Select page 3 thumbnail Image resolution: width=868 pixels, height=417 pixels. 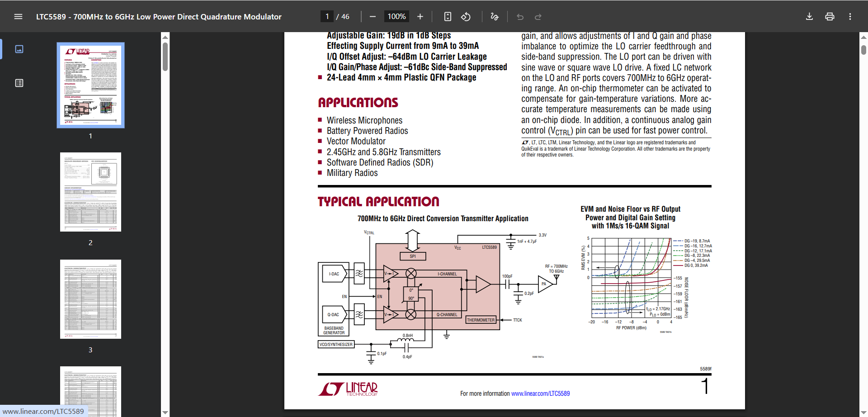[x=90, y=299]
